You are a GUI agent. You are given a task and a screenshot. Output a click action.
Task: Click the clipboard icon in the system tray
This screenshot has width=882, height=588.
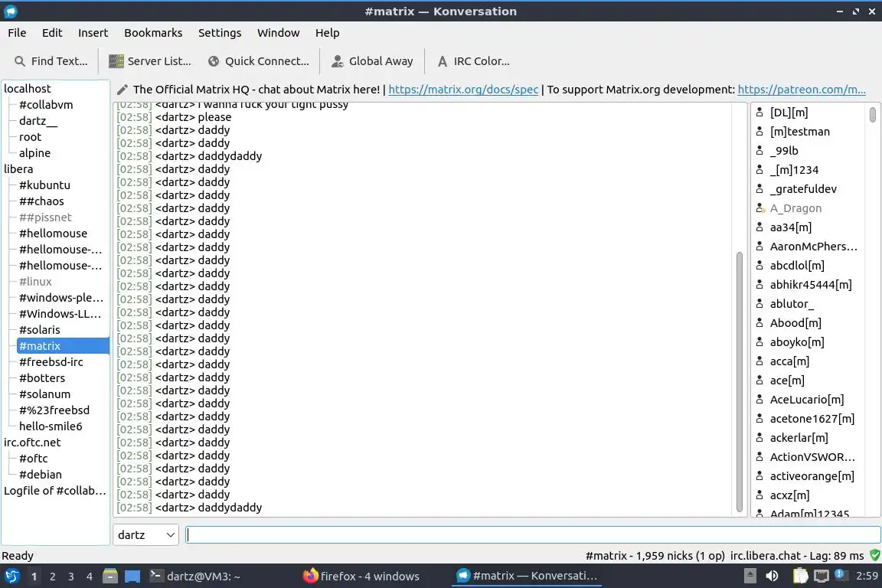[x=800, y=576]
